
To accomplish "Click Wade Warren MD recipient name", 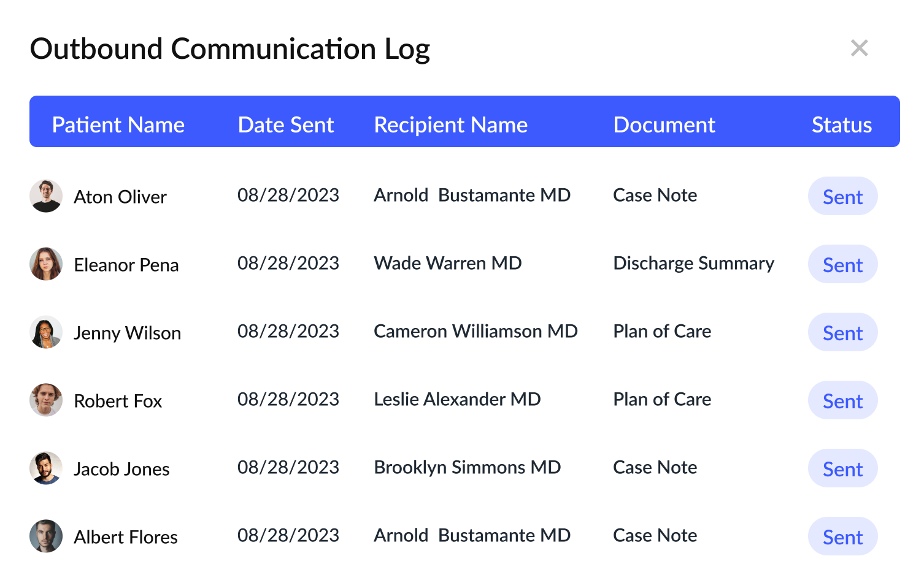I will [447, 263].
